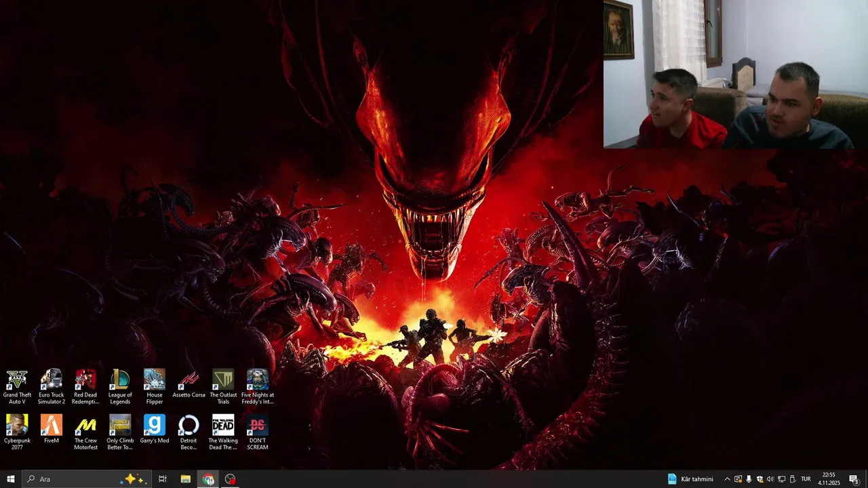Expand the hidden system tray icons
The height and width of the screenshot is (488, 868).
[x=727, y=479]
